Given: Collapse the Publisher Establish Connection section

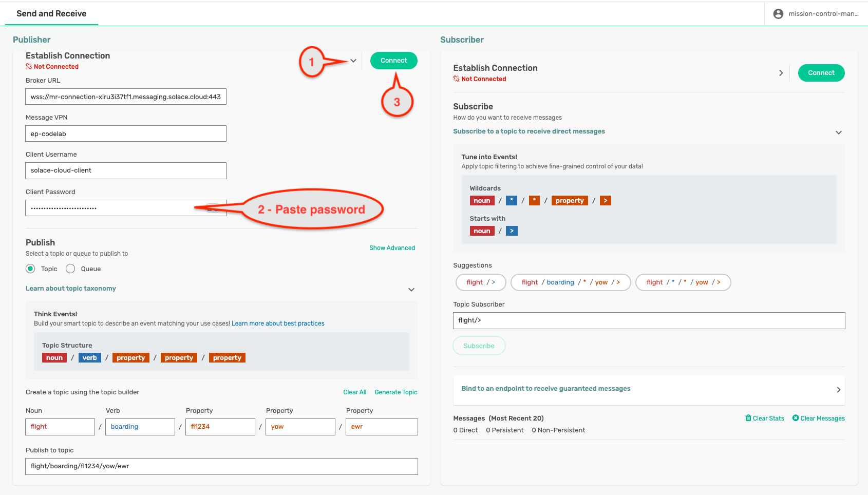Looking at the screenshot, I should [x=353, y=61].
